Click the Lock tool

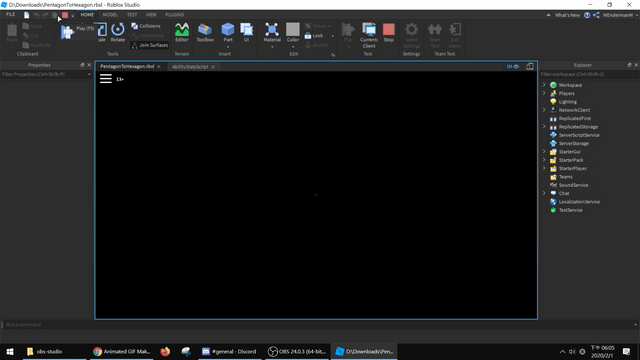pyautogui.click(x=314, y=36)
